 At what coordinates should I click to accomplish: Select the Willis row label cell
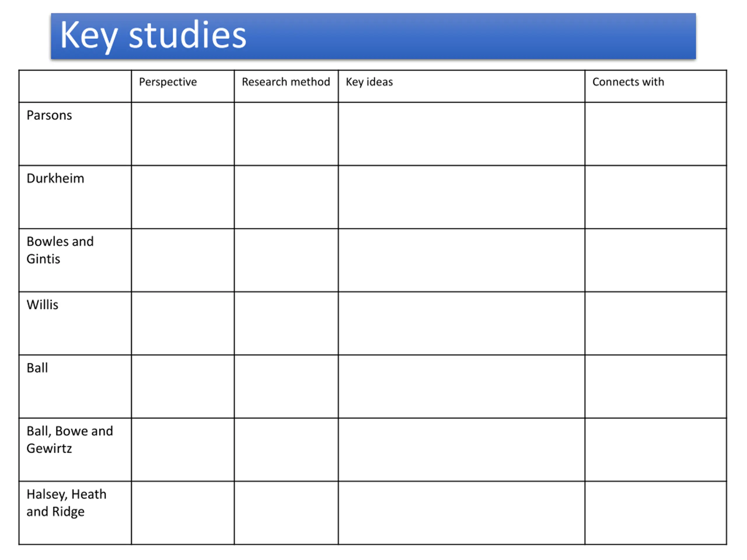75,323
